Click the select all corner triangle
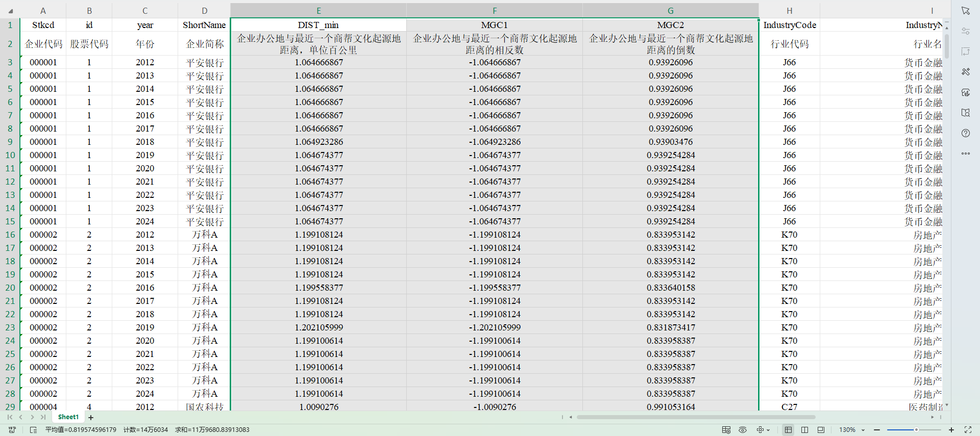 10,11
